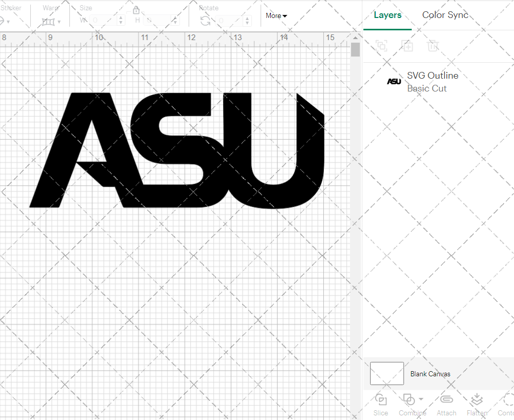Image resolution: width=514 pixels, height=420 pixels.
Task: Open the More dropdown
Action: tap(276, 16)
